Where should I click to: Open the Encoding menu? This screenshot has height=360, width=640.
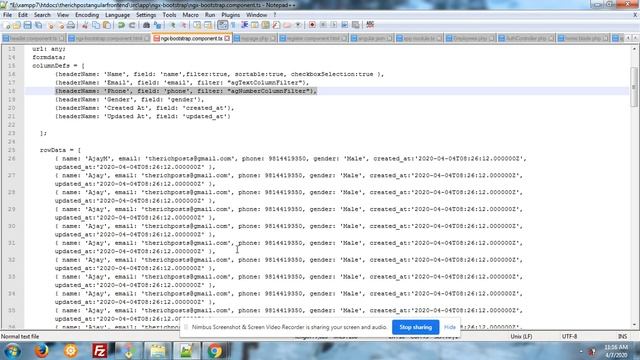(87, 15)
